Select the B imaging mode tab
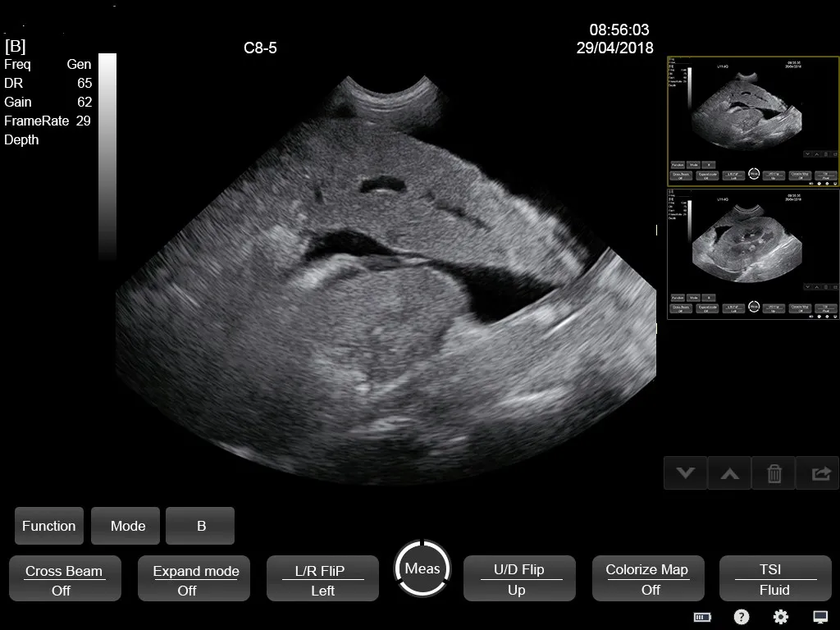This screenshot has height=630, width=840. [x=200, y=526]
